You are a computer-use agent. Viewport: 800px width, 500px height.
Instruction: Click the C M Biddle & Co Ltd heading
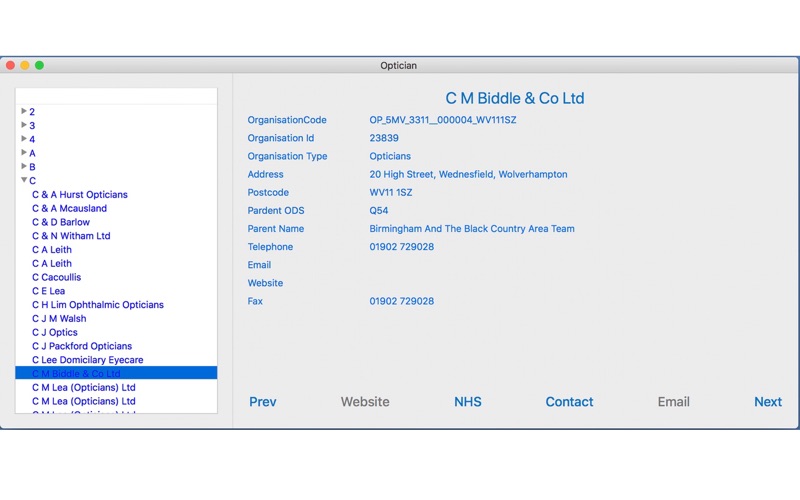(515, 98)
